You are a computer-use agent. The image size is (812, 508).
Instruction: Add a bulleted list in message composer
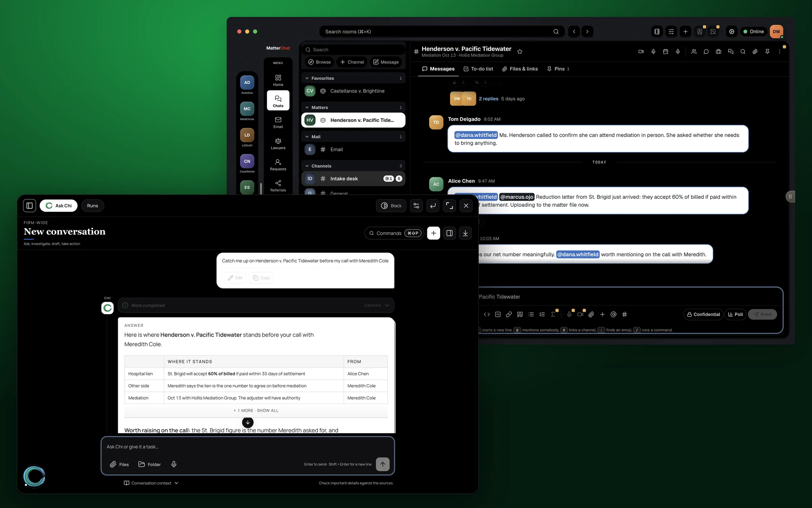pyautogui.click(x=531, y=314)
